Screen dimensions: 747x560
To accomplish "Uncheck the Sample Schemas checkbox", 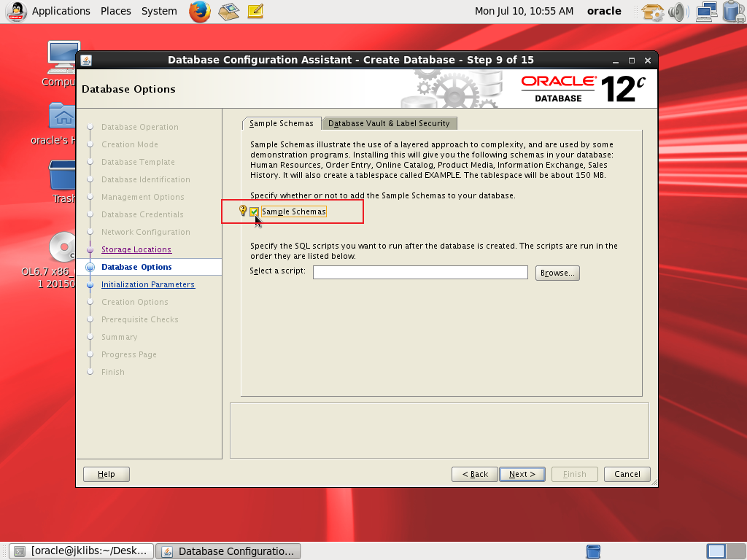I will [x=254, y=211].
